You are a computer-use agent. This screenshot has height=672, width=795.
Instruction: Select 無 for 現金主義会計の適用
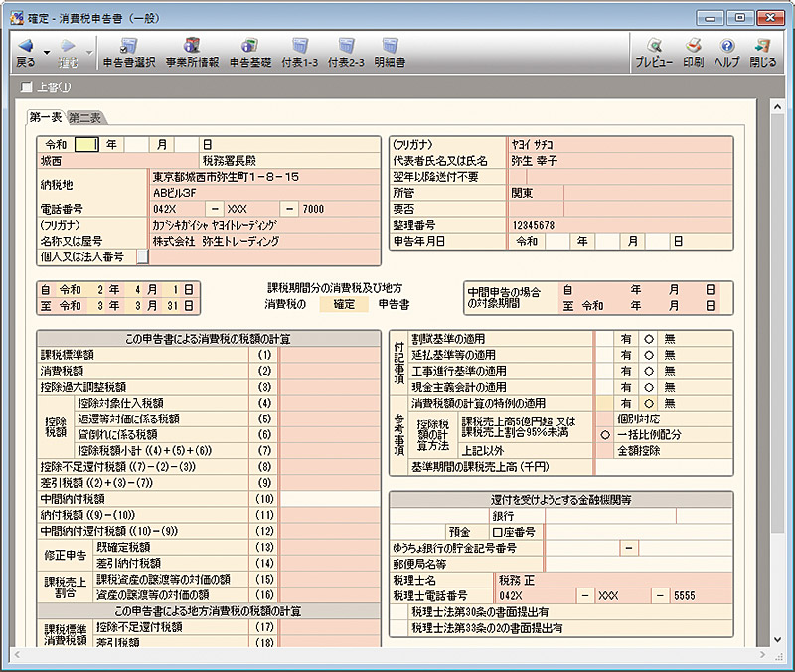click(649, 387)
